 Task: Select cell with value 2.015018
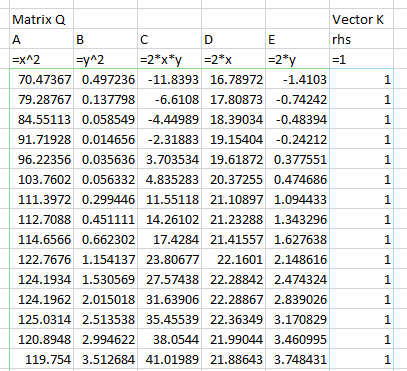(x=105, y=299)
